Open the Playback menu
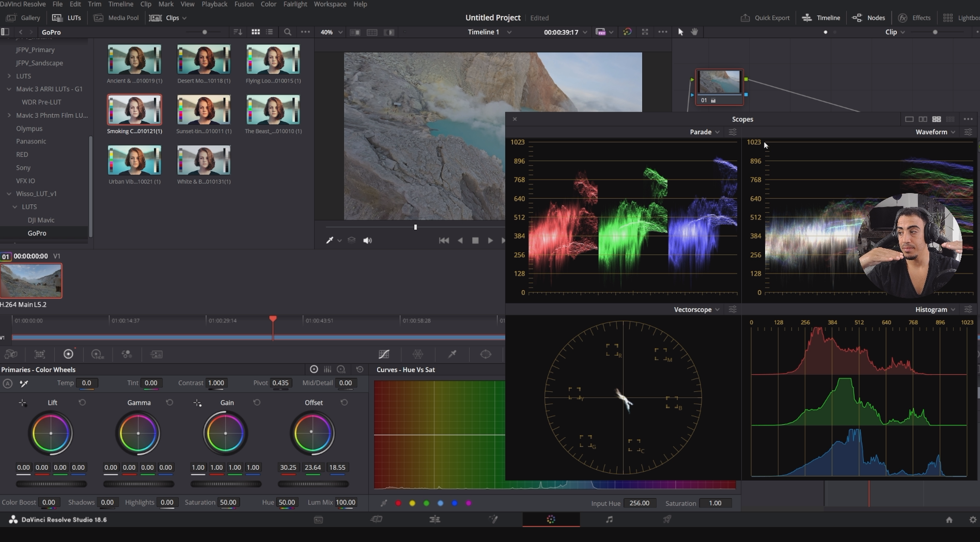The width and height of the screenshot is (980, 542). [x=214, y=4]
